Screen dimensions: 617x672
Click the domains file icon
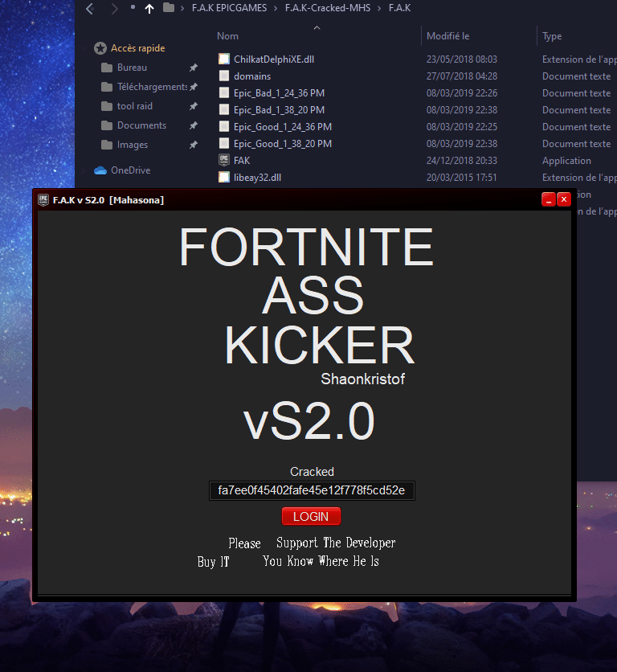click(224, 76)
